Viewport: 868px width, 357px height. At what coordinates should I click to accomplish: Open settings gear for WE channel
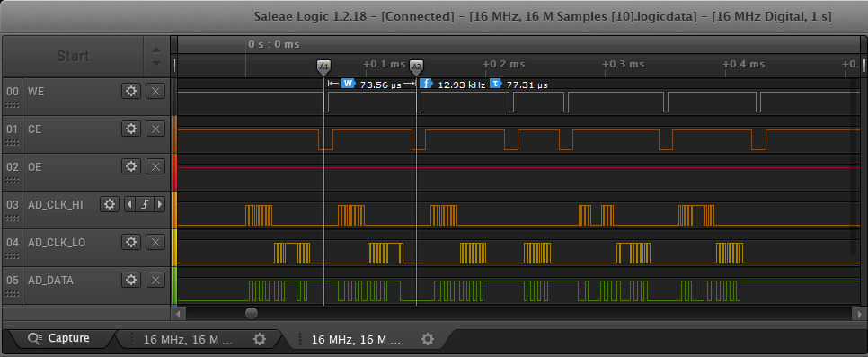point(131,91)
